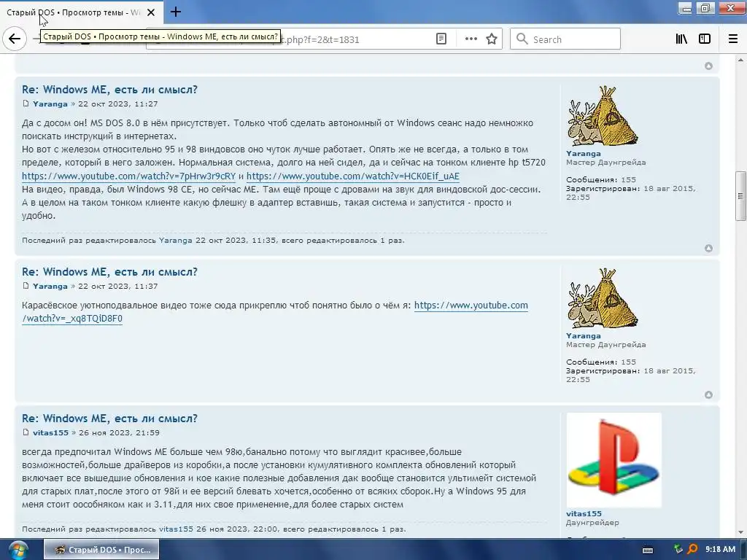The width and height of the screenshot is (747, 560).
Task: Toggle reader view icon in address bar
Action: pos(441,39)
